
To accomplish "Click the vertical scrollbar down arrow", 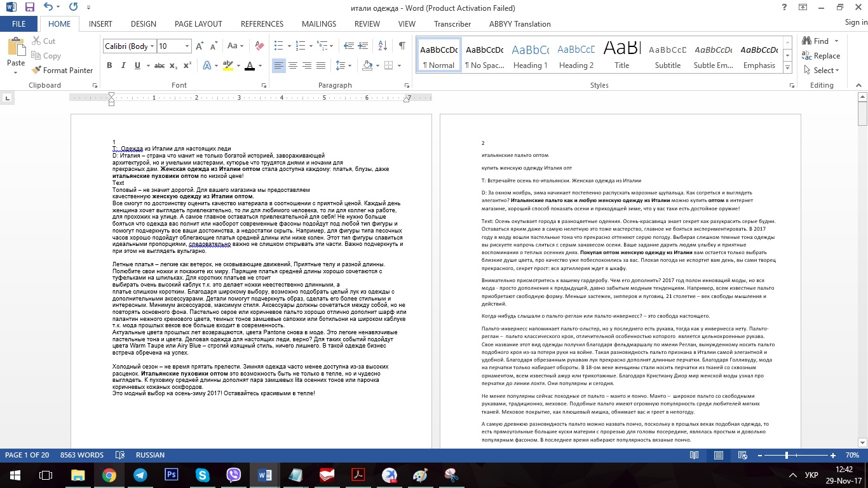I will tap(862, 442).
